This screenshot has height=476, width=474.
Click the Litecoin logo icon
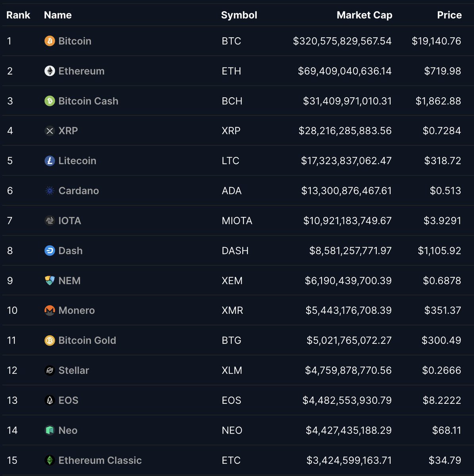click(x=50, y=161)
